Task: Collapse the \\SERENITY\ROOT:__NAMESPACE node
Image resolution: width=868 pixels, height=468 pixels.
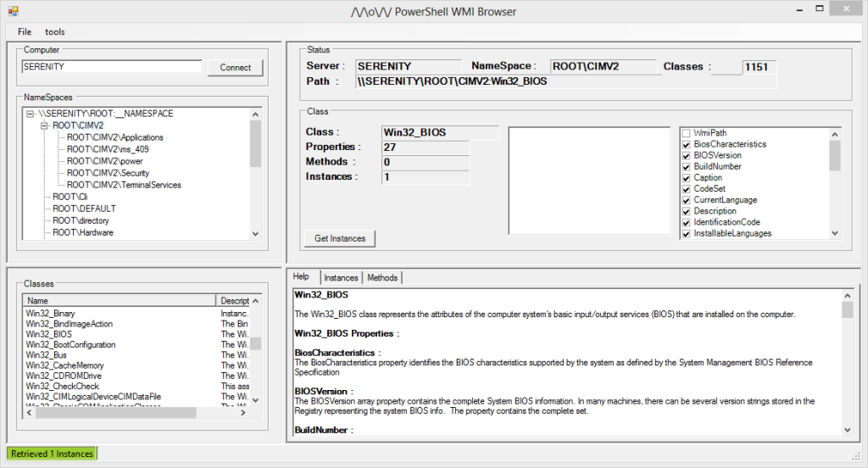Action: point(31,114)
